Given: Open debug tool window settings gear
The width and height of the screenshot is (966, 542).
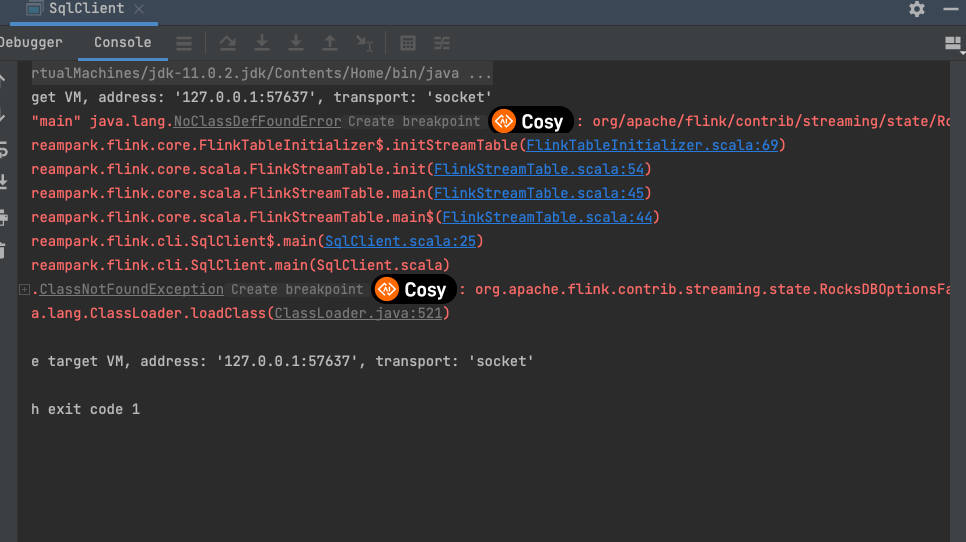Looking at the screenshot, I should [x=917, y=9].
